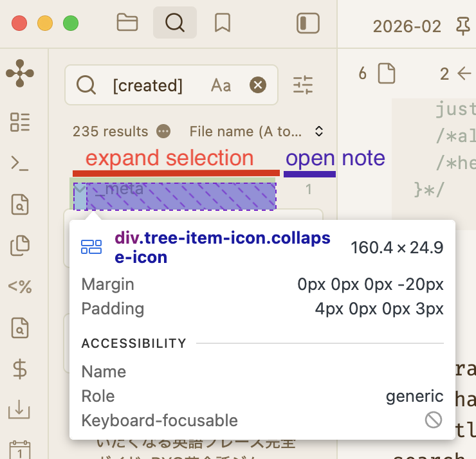The image size is (476, 459).
Task: Click the dollar sign icon in the ribbon
Action: [20, 369]
